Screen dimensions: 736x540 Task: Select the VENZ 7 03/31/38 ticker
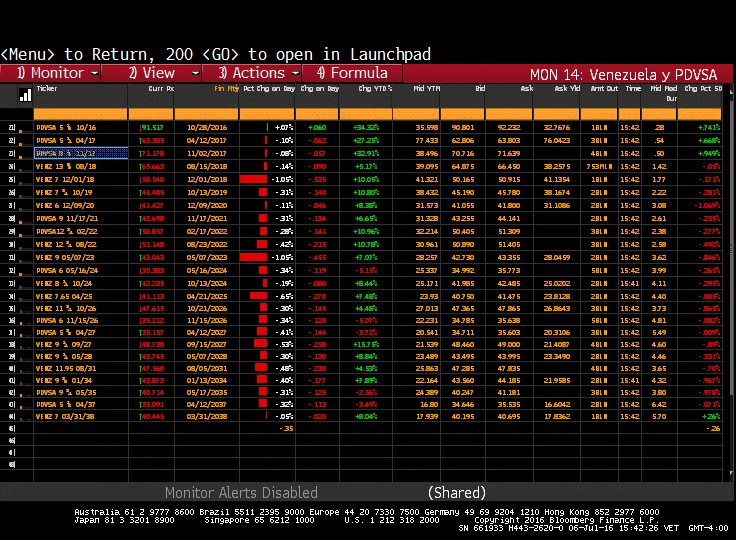(x=65, y=417)
